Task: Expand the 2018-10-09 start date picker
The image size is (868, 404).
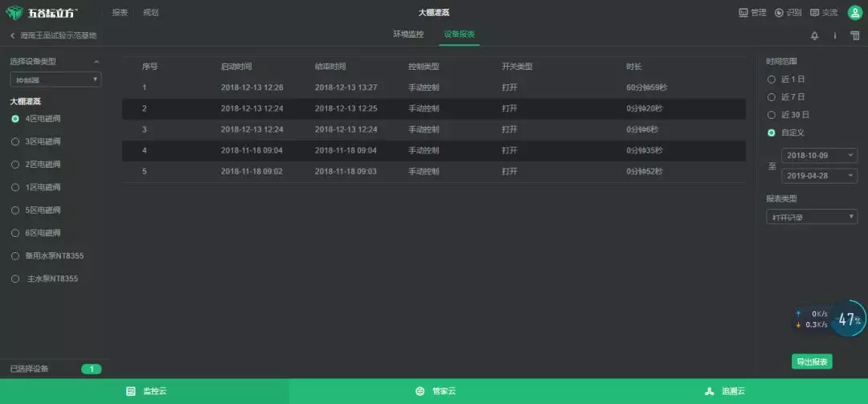Action: 819,155
